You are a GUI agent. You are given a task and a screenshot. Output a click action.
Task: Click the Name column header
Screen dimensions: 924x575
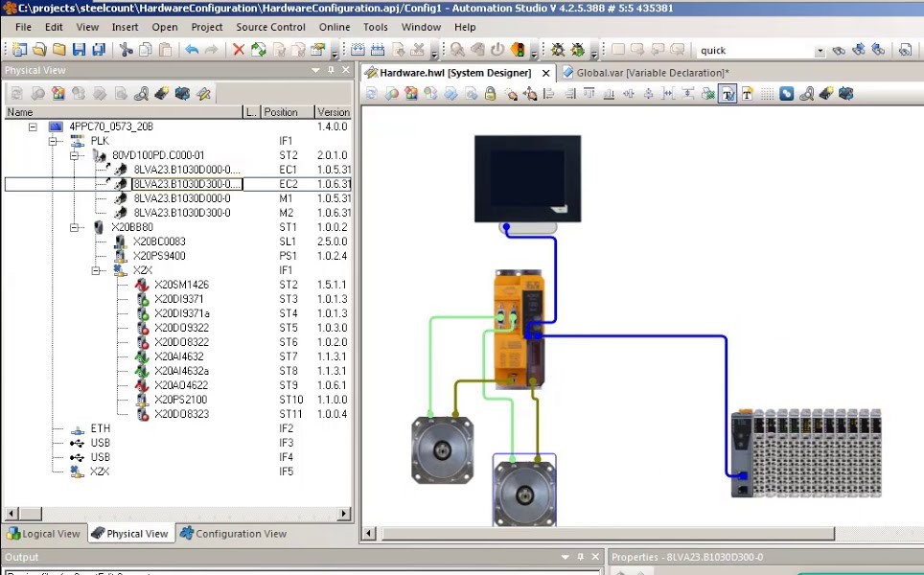(x=124, y=112)
